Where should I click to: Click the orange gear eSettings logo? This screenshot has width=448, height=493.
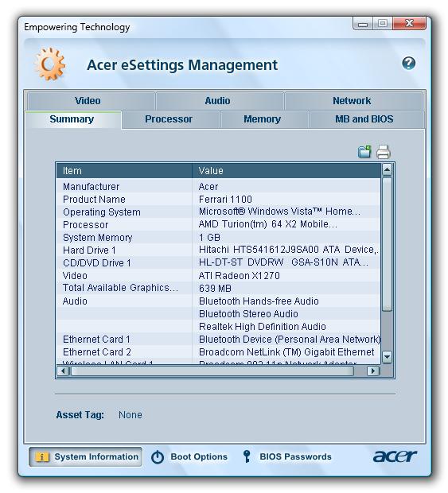[x=49, y=64]
